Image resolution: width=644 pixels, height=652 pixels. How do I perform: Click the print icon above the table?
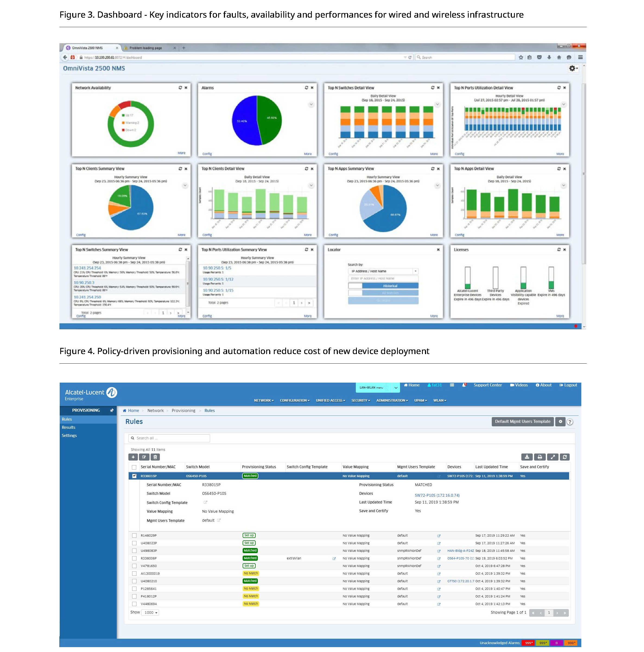pos(540,457)
